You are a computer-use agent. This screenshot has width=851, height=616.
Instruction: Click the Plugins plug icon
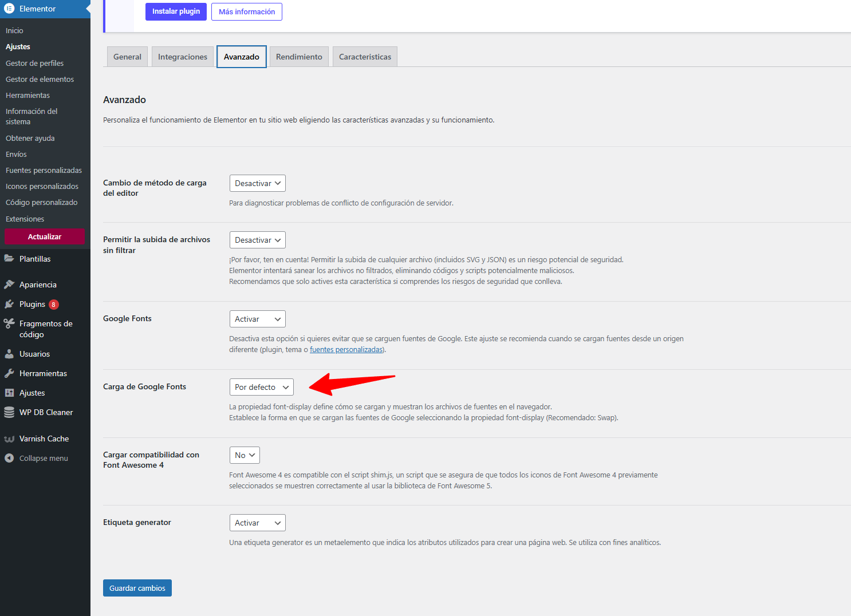pyautogui.click(x=9, y=304)
